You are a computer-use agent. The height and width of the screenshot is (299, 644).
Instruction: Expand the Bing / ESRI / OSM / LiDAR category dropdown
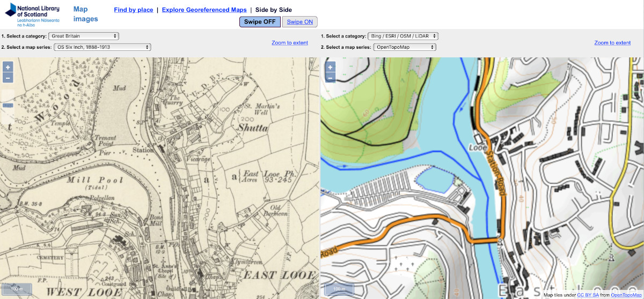(403, 36)
